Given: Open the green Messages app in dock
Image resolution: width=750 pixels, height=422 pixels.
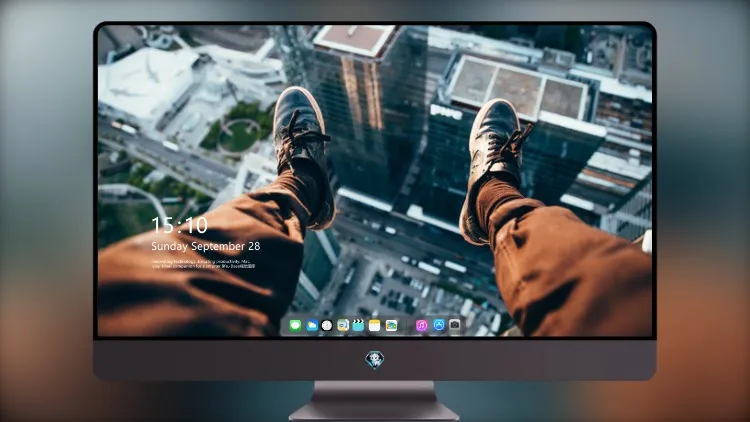Looking at the screenshot, I should [x=295, y=326].
